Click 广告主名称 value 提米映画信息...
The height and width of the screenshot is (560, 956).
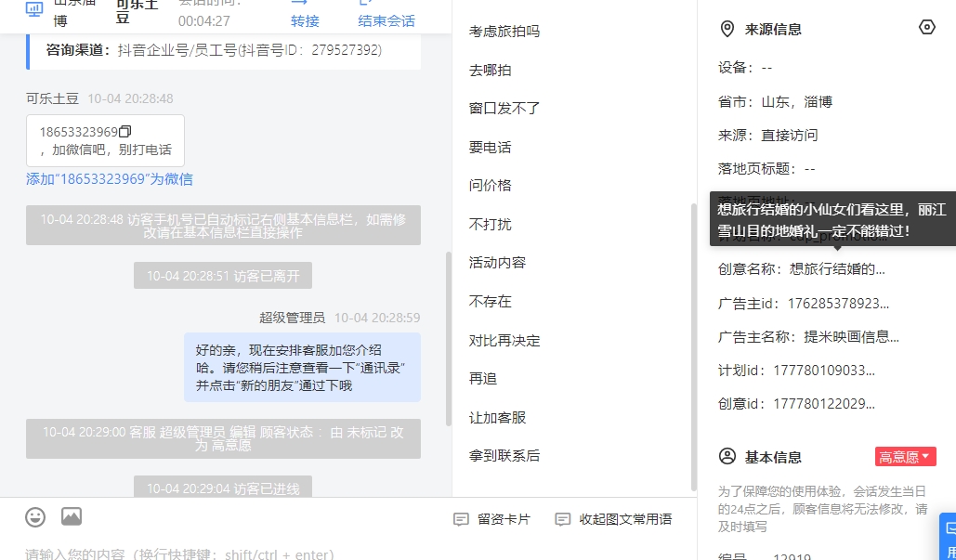[851, 336]
